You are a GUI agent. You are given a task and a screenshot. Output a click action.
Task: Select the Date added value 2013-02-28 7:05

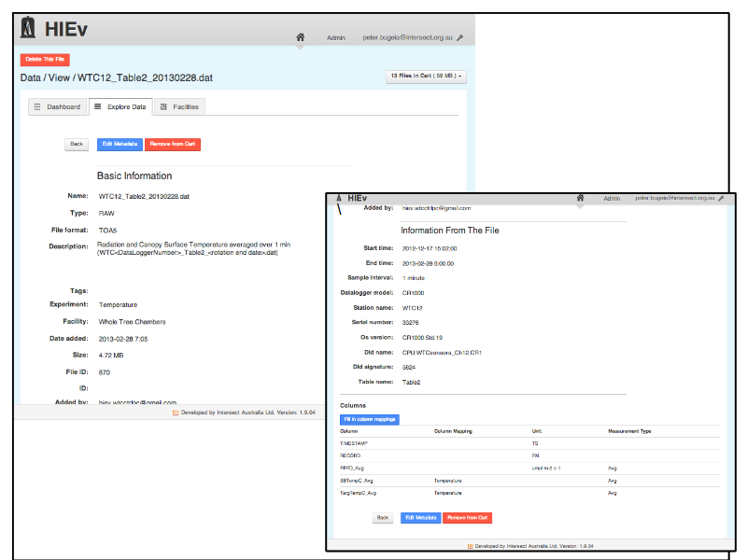(x=123, y=339)
